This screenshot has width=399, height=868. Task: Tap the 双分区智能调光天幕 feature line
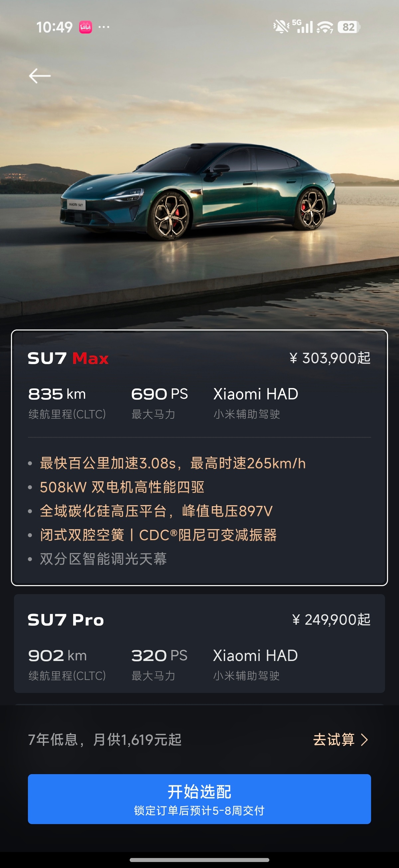103,559
